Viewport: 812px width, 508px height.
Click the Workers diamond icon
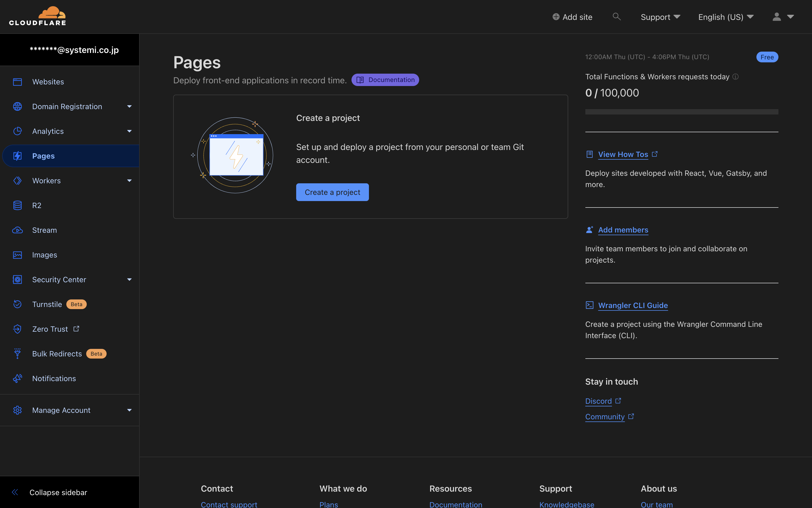pyautogui.click(x=17, y=181)
